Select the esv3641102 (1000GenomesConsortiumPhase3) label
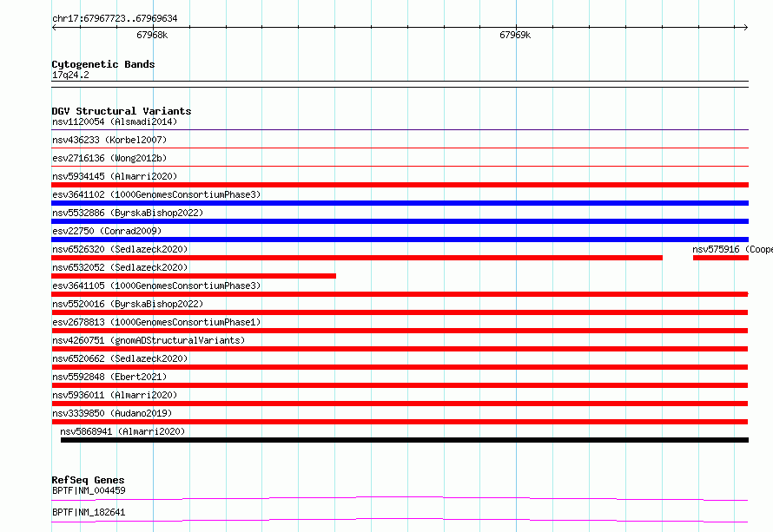Viewport: 773px width, 532px height. coord(156,194)
